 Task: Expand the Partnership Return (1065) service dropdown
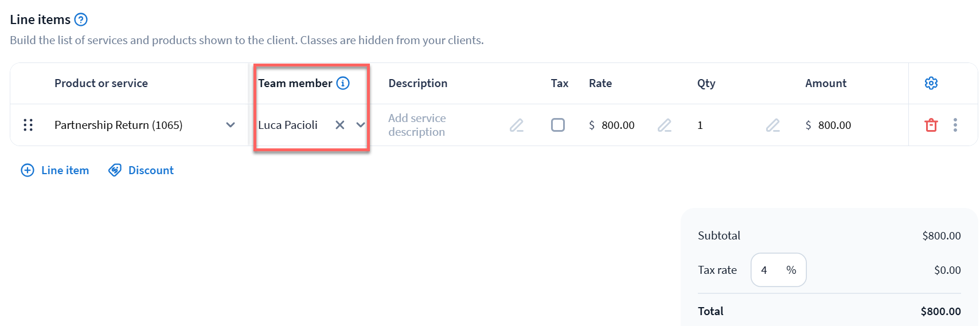(x=231, y=125)
